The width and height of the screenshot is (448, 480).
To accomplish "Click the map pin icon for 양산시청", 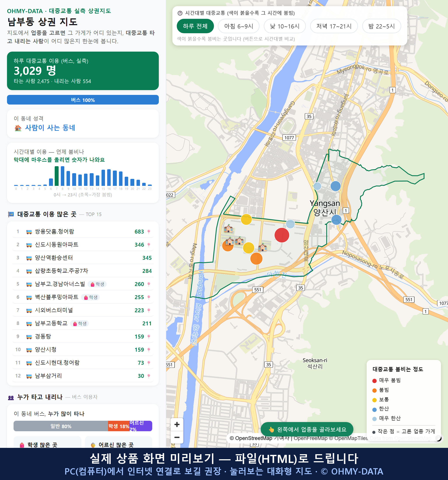I will click(x=149, y=350).
